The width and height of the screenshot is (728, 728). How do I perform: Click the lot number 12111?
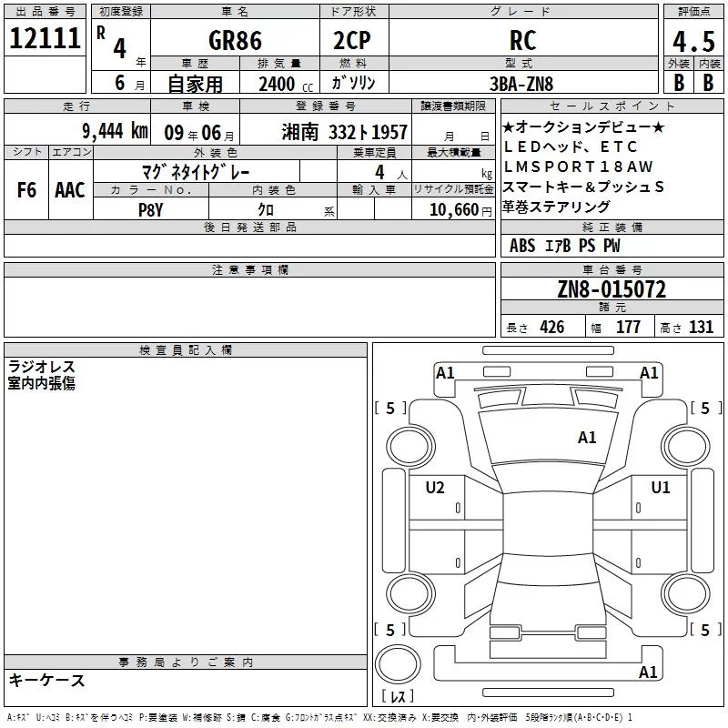(x=45, y=38)
